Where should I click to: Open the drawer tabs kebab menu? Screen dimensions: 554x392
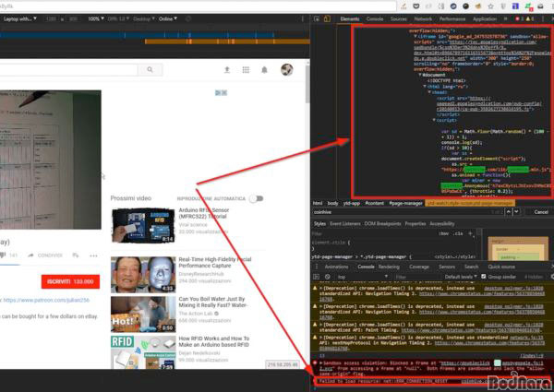(x=317, y=267)
